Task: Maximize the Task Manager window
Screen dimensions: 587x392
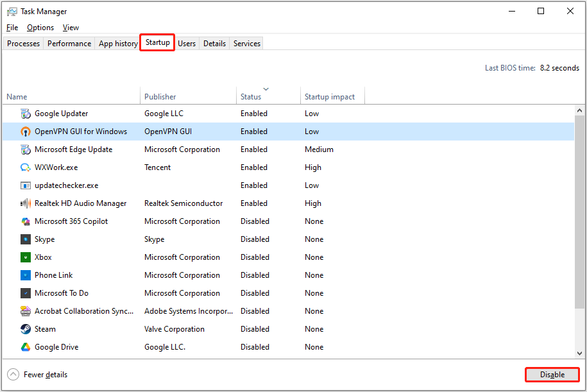Action: click(x=541, y=12)
